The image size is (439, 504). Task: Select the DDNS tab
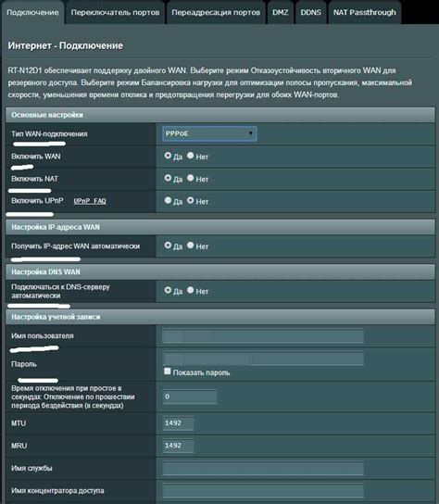311,13
